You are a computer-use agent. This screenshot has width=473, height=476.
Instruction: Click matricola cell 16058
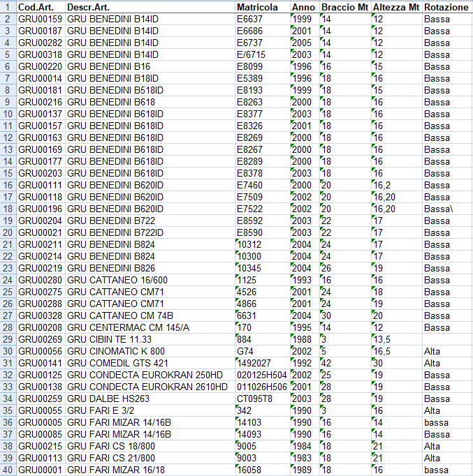pyautogui.click(x=263, y=470)
